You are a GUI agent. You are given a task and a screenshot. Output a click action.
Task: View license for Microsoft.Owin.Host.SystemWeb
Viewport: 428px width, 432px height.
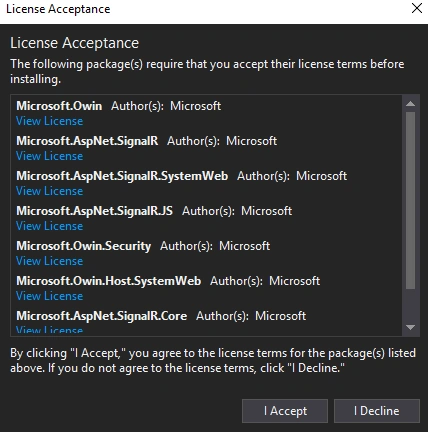coord(49,296)
